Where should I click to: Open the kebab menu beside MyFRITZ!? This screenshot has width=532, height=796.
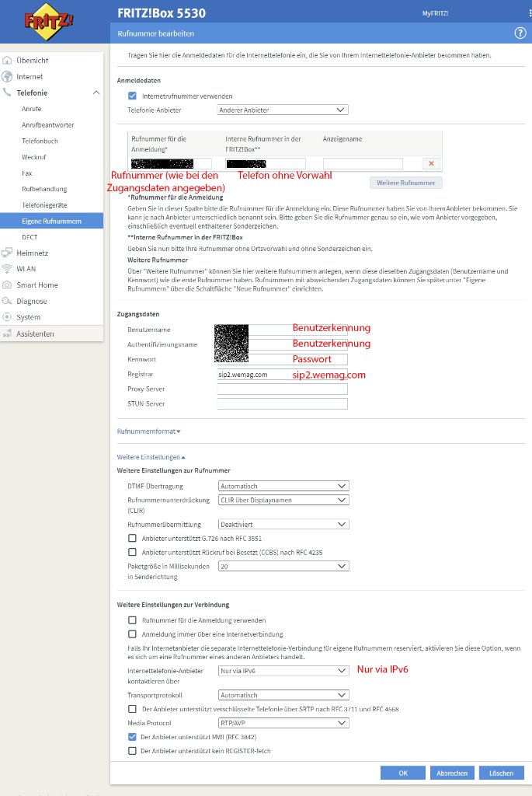click(x=530, y=13)
